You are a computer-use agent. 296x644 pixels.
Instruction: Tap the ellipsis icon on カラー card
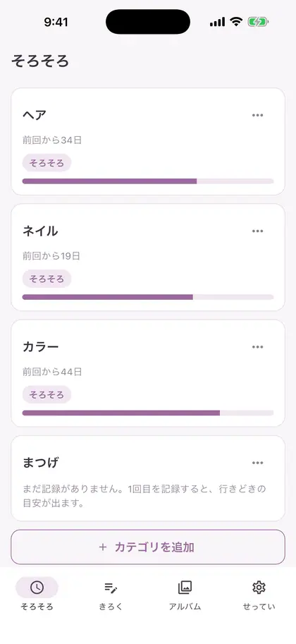[257, 347]
